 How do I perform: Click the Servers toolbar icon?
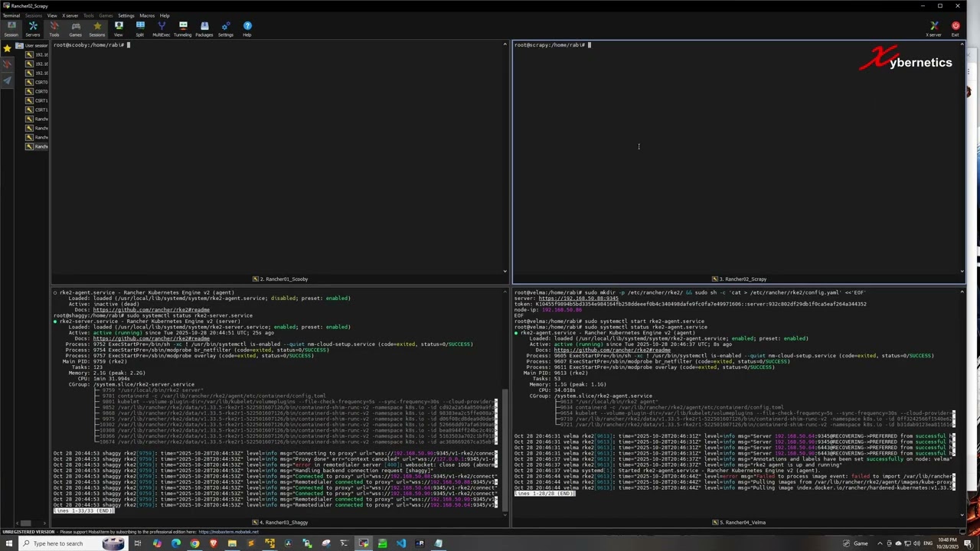point(33,29)
